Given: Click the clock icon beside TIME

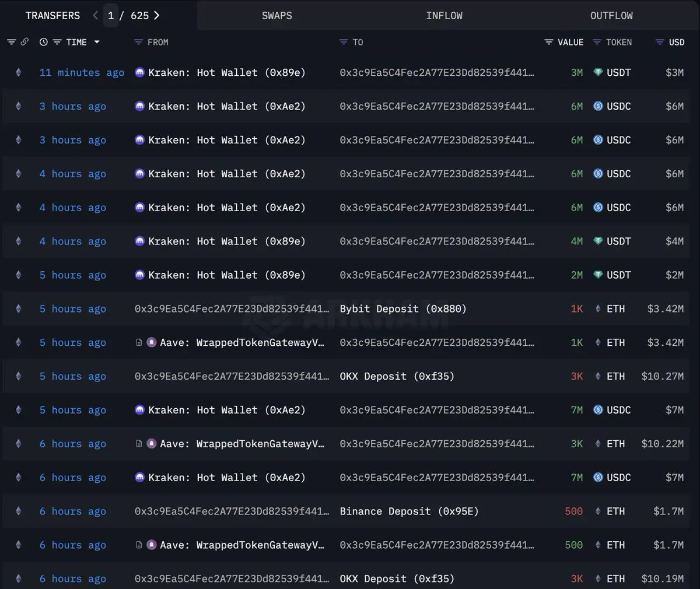Looking at the screenshot, I should [x=43, y=42].
